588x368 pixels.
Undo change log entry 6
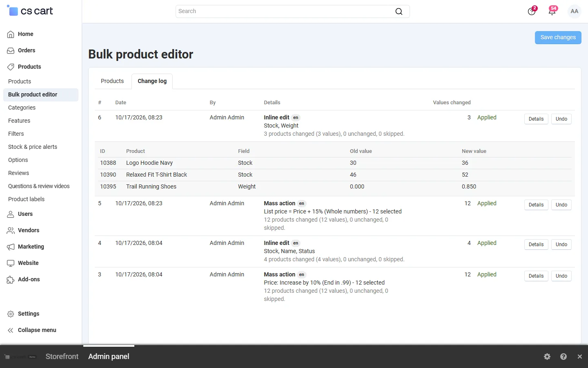click(x=561, y=119)
